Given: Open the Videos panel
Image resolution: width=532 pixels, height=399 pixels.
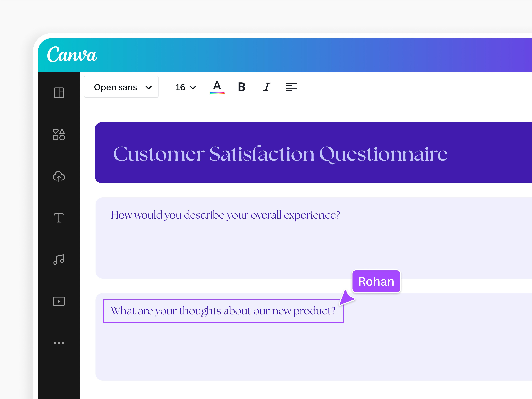Looking at the screenshot, I should (59, 301).
